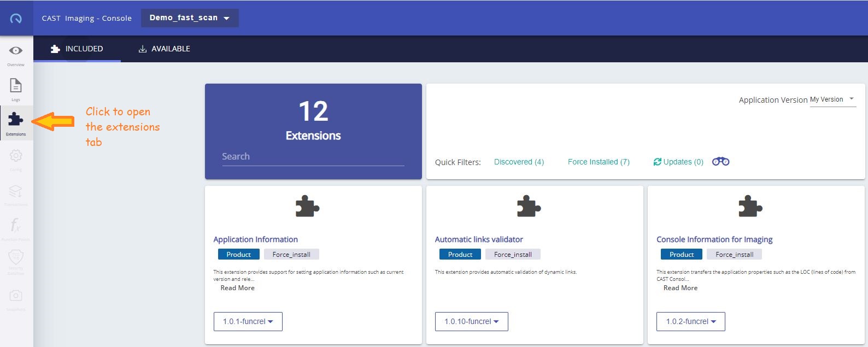Click Read More under Application Information
The width and height of the screenshot is (868, 347).
[238, 288]
